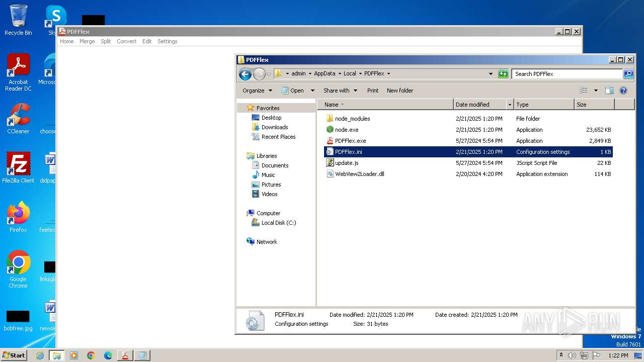Click the Forward navigation arrow in Explorer
Image resolution: width=644 pixels, height=362 pixels.
click(259, 74)
